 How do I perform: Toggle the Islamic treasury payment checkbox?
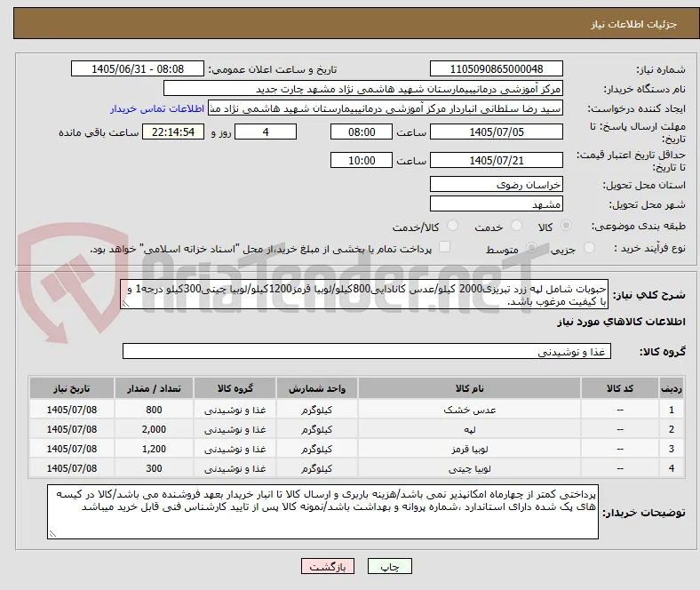[445, 247]
